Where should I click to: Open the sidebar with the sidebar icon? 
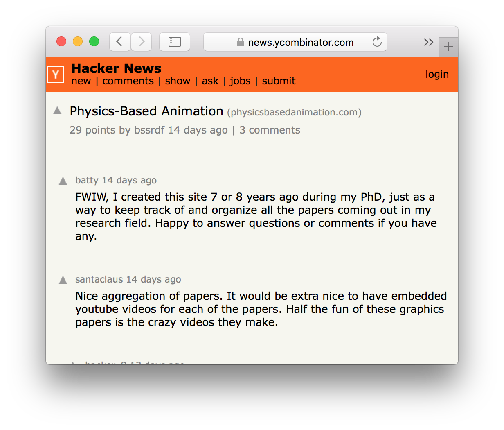click(175, 41)
